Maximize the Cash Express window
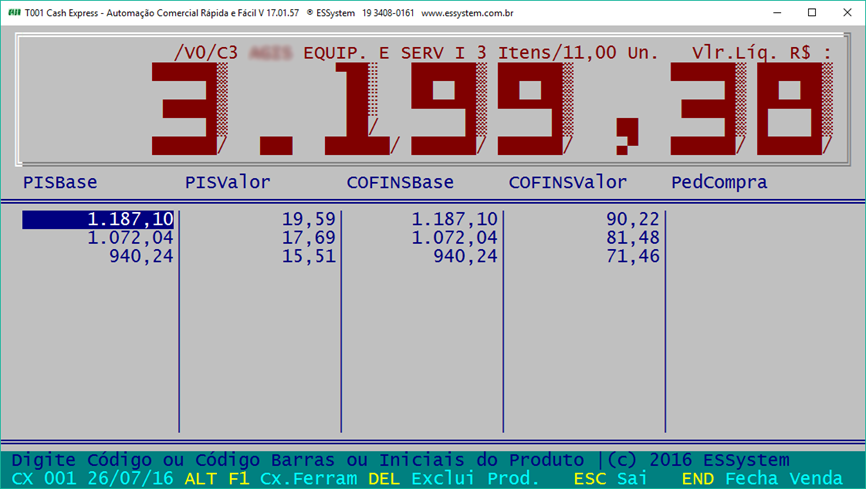This screenshot has height=489, width=866. click(811, 13)
